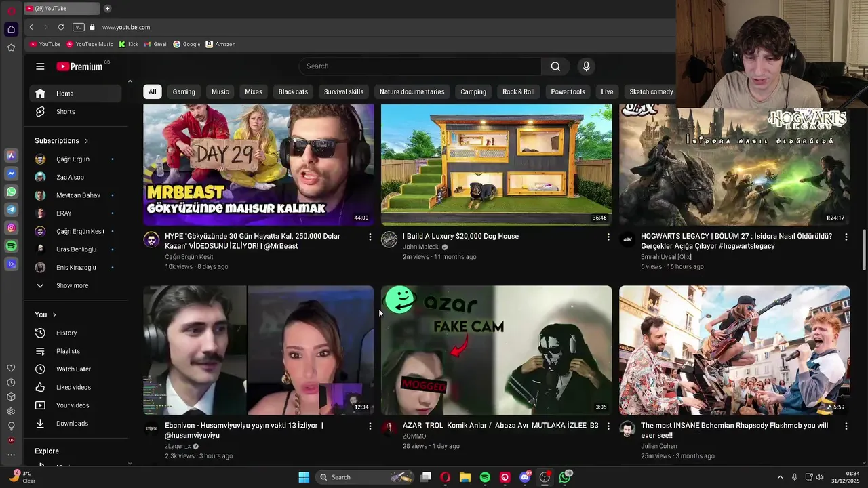Select the Power tools filter chip
The width and height of the screenshot is (868, 488).
[568, 91]
